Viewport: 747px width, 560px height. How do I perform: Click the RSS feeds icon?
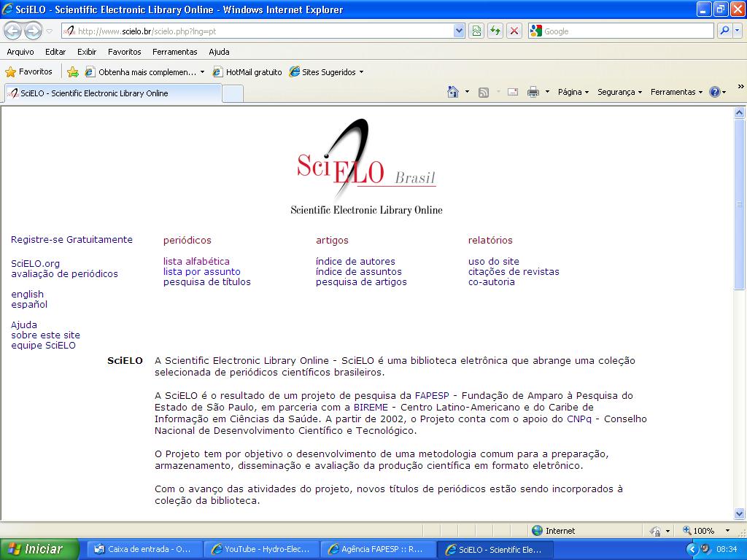pyautogui.click(x=484, y=93)
